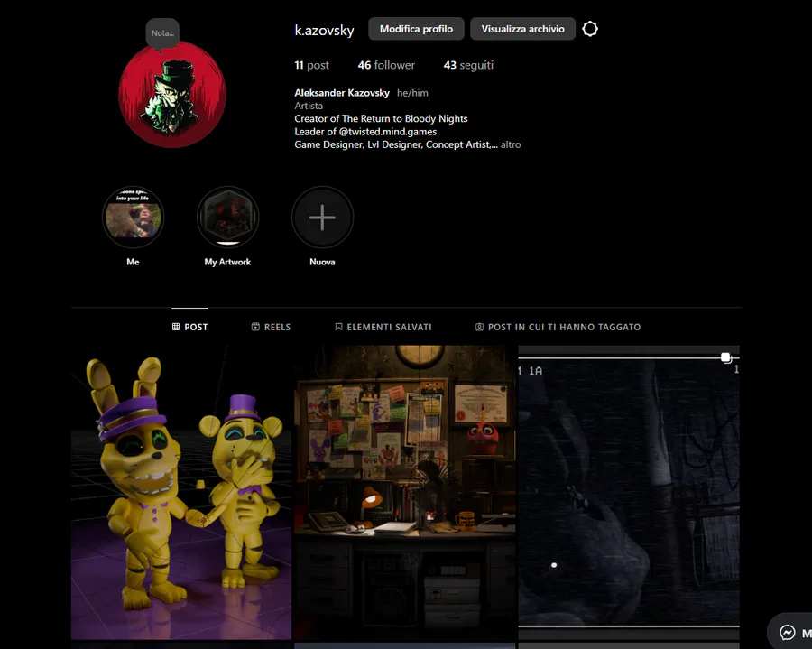Click the Aleksander Kazovsky display name
Image resolution: width=812 pixels, height=649 pixels.
click(x=342, y=93)
